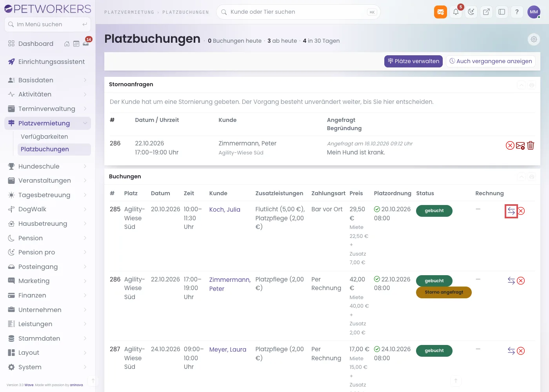This screenshot has width=549, height=392.
Task: Open the MM user avatar menu
Action: coord(534,12)
